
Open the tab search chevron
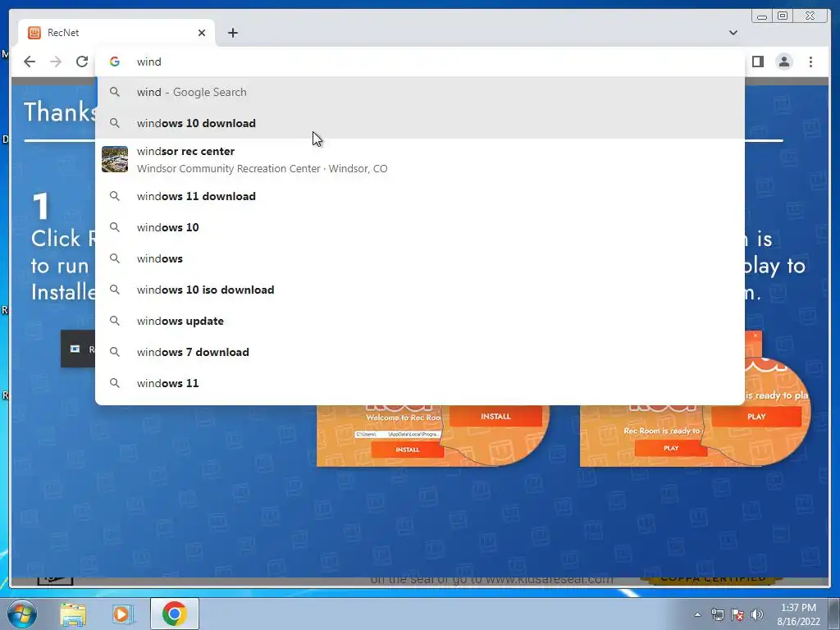click(x=733, y=33)
